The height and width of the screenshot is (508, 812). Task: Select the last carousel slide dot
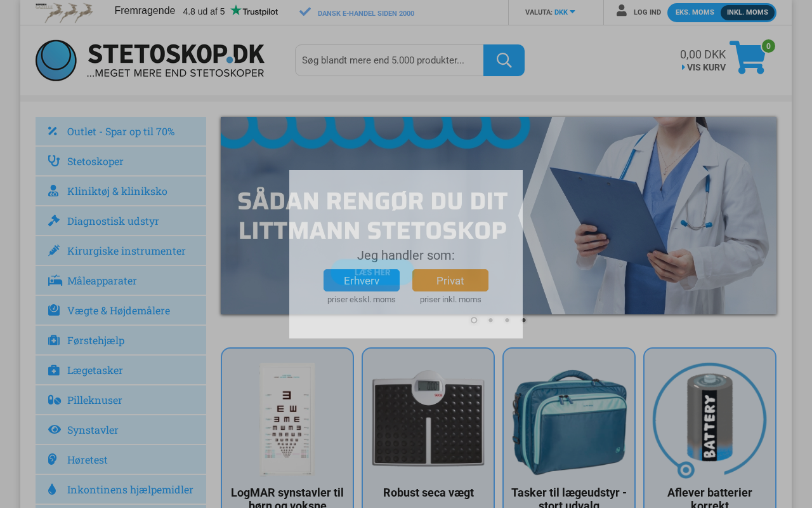pos(523,320)
